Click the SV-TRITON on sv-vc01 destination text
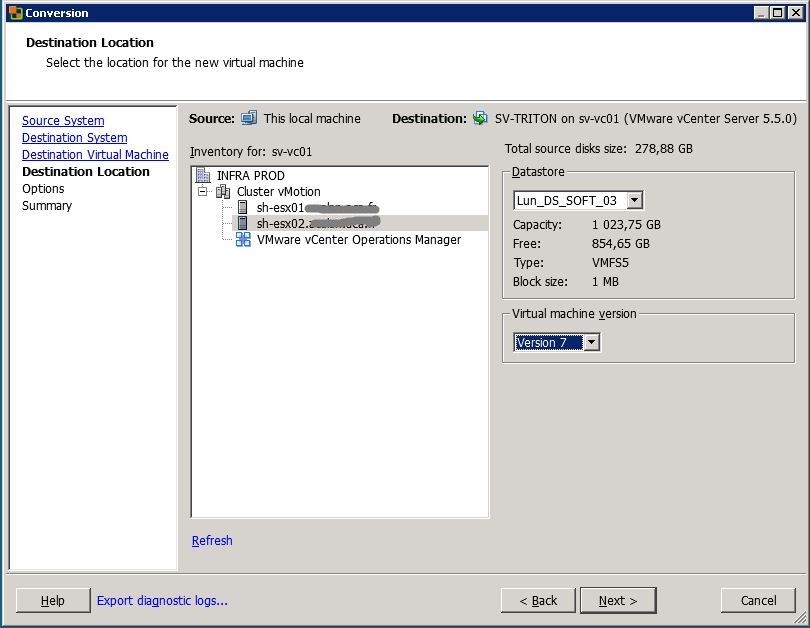Image resolution: width=810 pixels, height=628 pixels. click(x=646, y=118)
